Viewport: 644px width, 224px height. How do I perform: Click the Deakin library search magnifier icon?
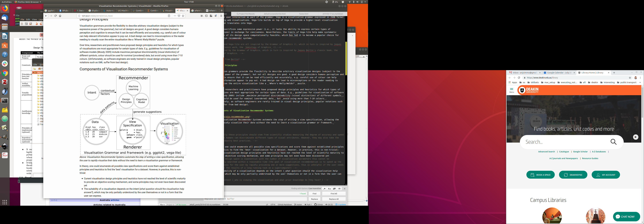coord(613,142)
